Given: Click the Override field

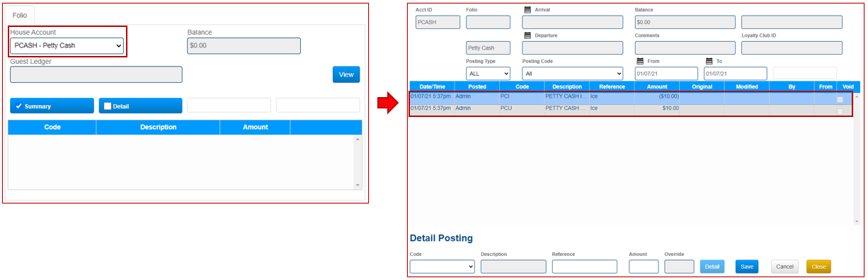Looking at the screenshot, I should tap(680, 267).
